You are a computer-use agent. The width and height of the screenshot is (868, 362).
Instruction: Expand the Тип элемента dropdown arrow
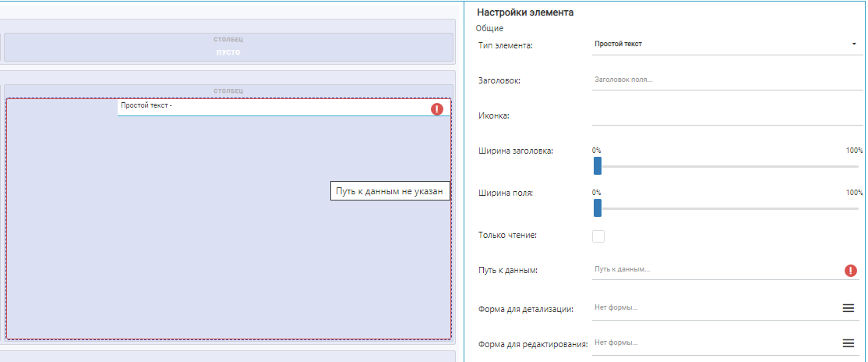pos(854,44)
